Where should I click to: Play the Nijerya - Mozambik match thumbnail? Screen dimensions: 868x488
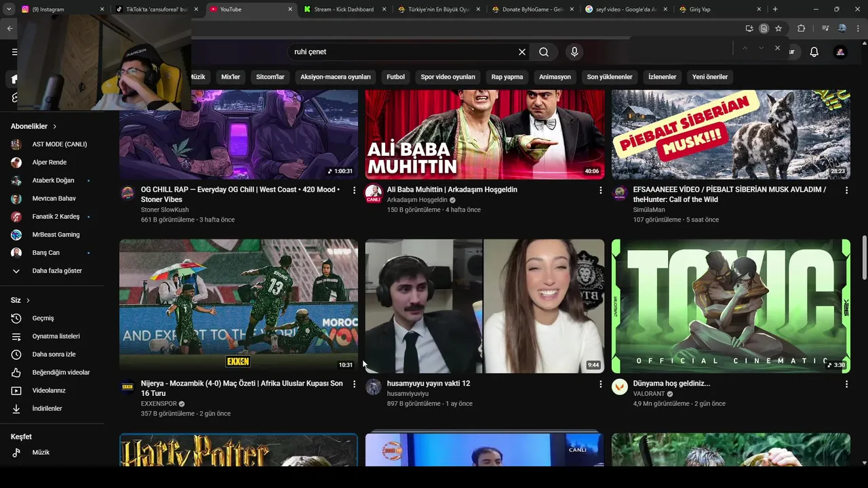click(x=239, y=306)
